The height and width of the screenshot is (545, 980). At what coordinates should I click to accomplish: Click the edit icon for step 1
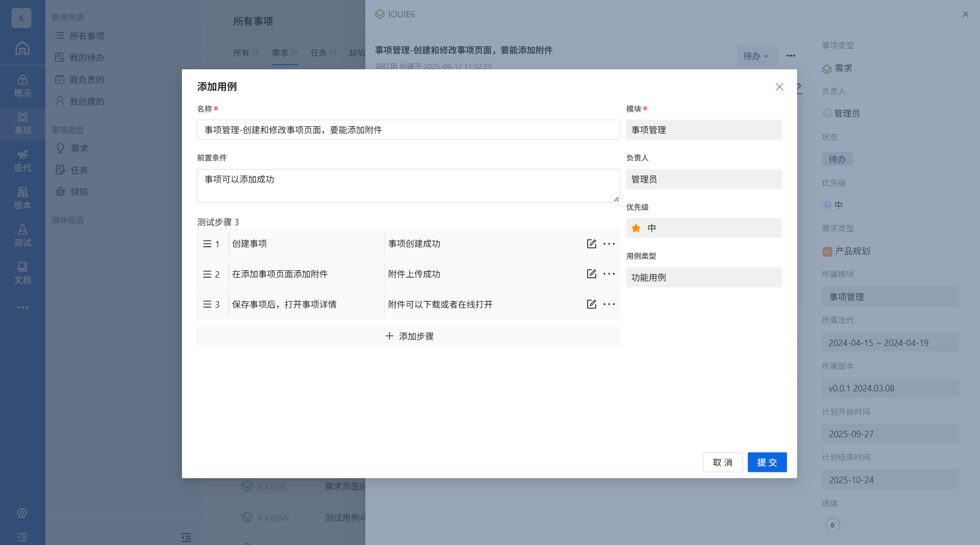[x=591, y=244]
